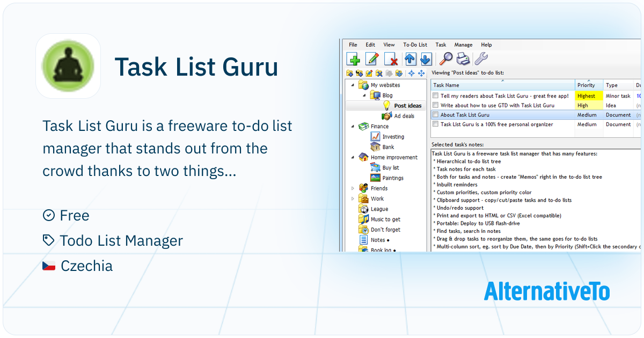Image resolution: width=644 pixels, height=338 pixels.
Task: Click the pale yellow High priority cell
Action: (589, 105)
